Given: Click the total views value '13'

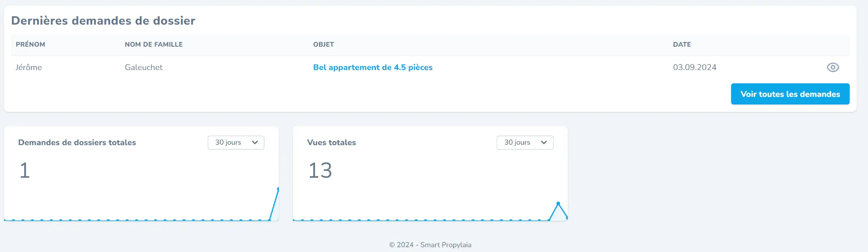Looking at the screenshot, I should 320,171.
